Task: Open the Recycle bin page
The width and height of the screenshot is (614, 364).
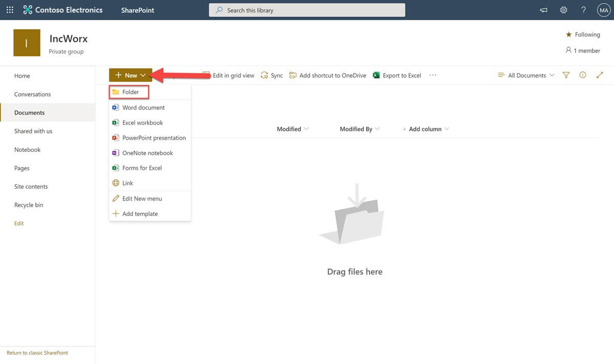Action: click(29, 204)
